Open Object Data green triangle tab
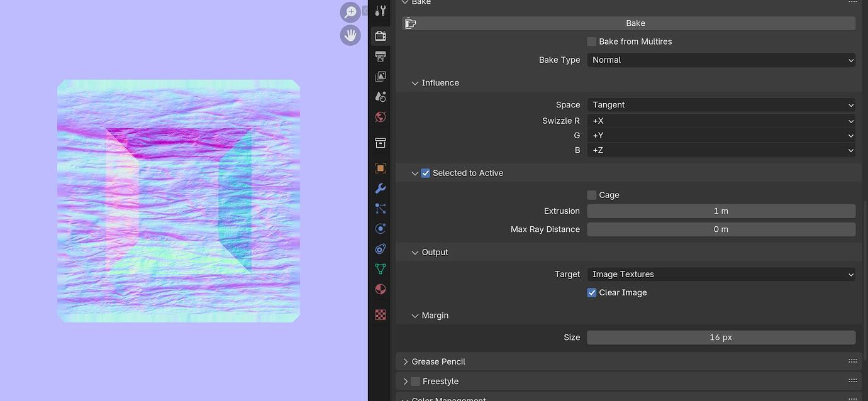Viewport: 868px width, 401px height. tap(380, 269)
